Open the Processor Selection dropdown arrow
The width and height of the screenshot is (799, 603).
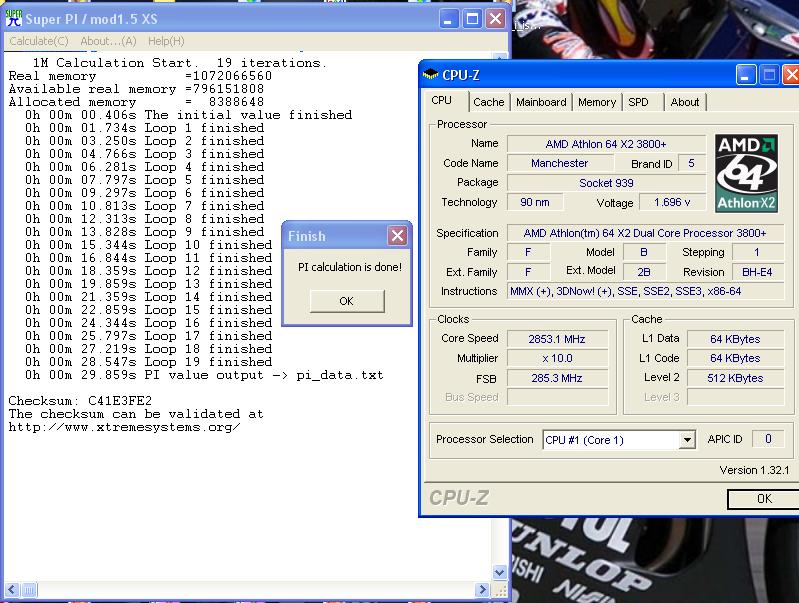687,440
